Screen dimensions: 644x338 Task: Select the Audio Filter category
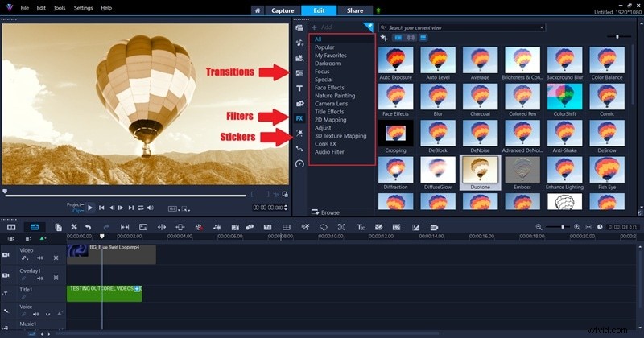coord(329,152)
